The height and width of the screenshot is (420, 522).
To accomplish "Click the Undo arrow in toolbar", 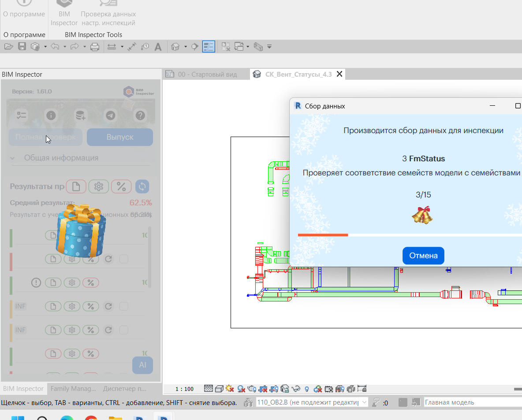I will (55, 47).
